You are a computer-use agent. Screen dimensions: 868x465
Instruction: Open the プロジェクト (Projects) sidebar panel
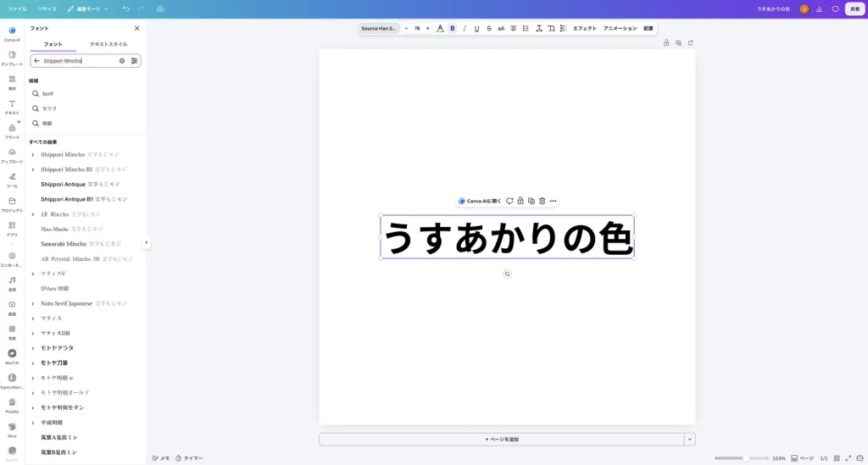(x=12, y=204)
